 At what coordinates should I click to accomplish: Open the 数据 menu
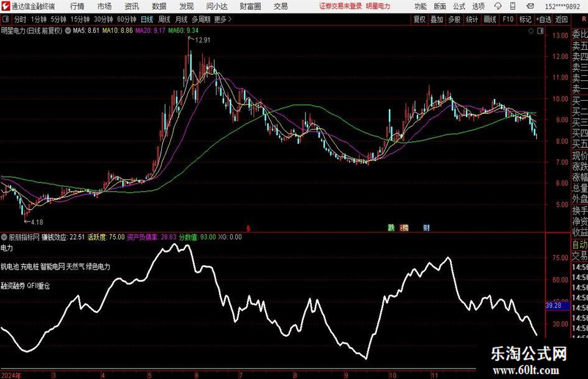[x=159, y=6]
